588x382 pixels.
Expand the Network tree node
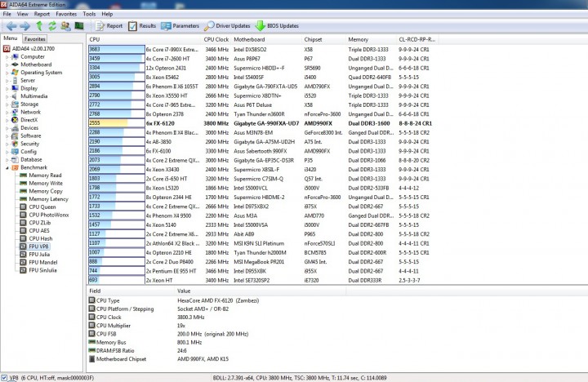click(x=7, y=112)
